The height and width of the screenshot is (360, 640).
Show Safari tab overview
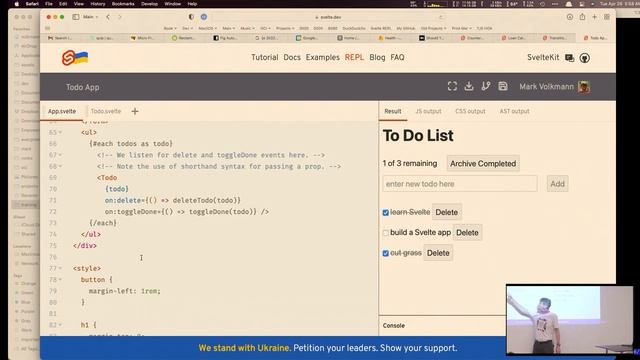tap(607, 17)
